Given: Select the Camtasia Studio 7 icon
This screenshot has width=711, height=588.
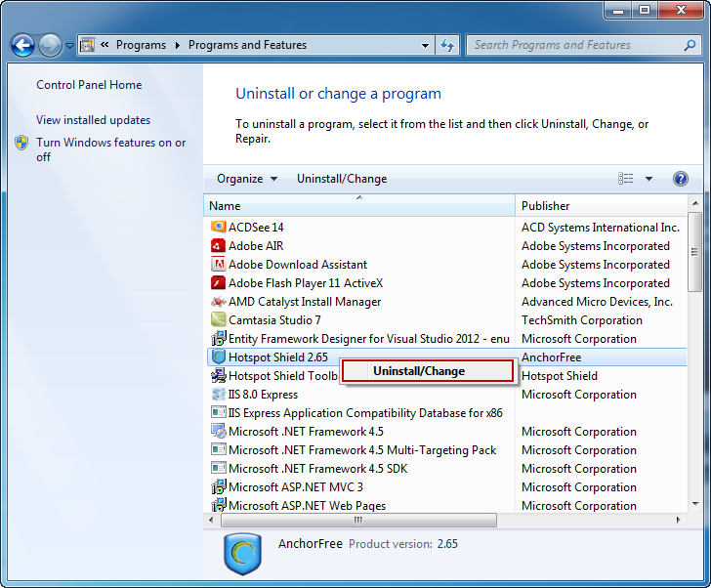Looking at the screenshot, I should click(218, 319).
